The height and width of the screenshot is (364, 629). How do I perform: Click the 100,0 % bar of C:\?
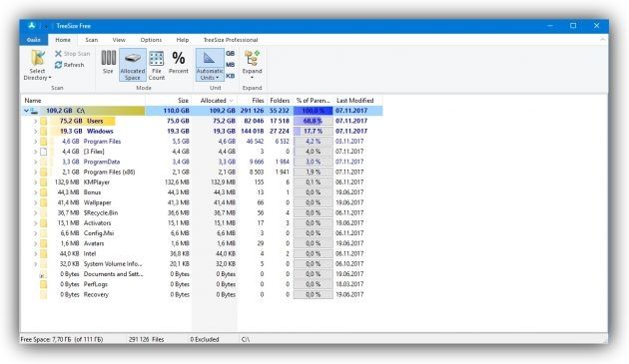313,111
